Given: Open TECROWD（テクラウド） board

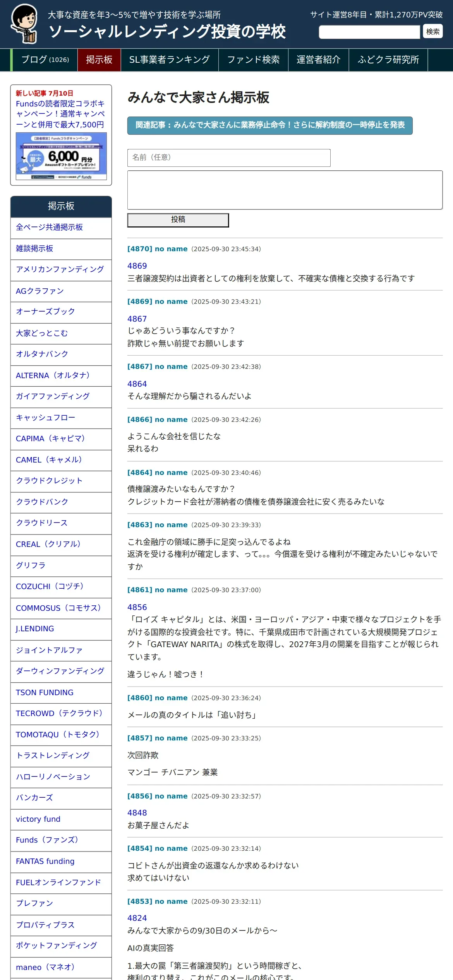Looking at the screenshot, I should (61, 713).
